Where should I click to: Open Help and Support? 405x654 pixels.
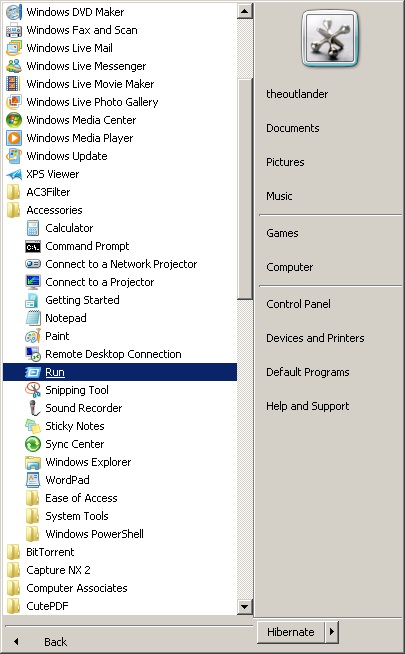coord(308,406)
